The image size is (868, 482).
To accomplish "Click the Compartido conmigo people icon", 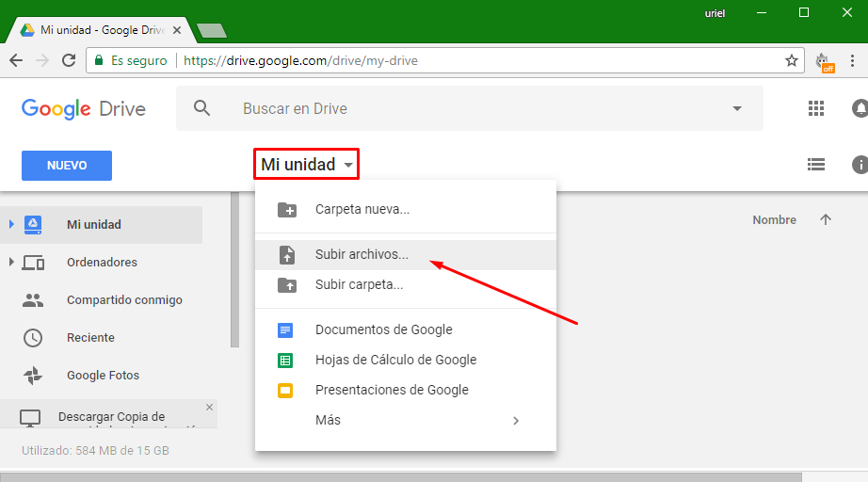I will click(33, 300).
